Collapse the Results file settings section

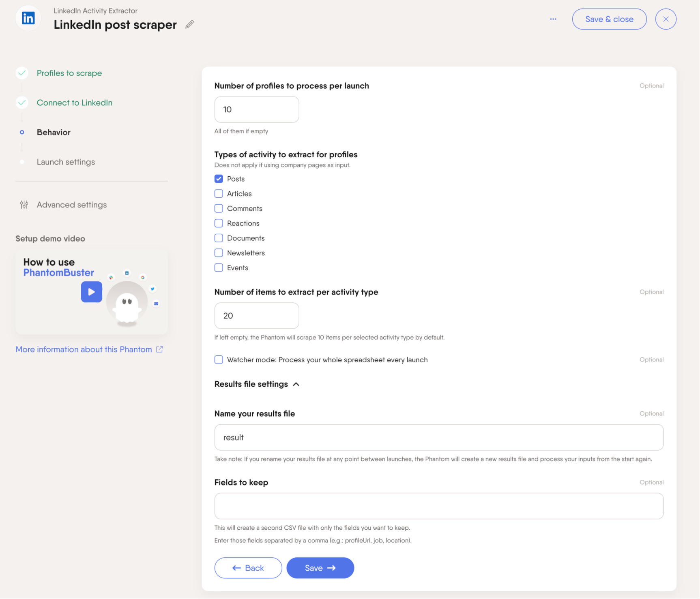296,384
